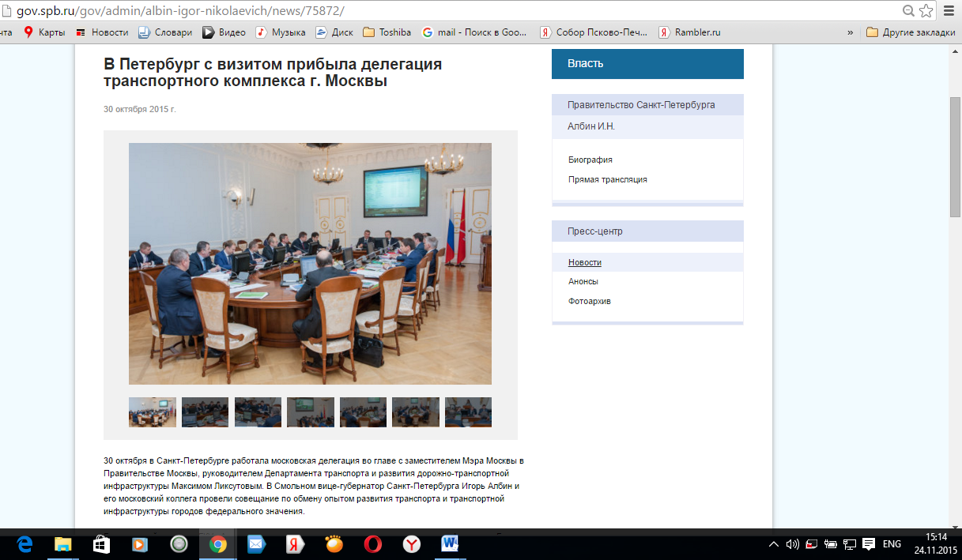962x560 pixels.
Task: Open Opera browser from taskbar
Action: coord(373,544)
